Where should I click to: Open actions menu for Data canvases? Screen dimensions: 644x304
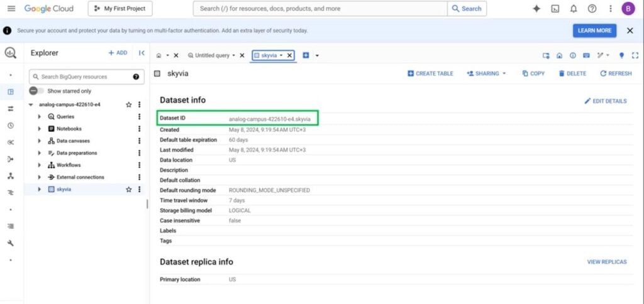pos(139,141)
